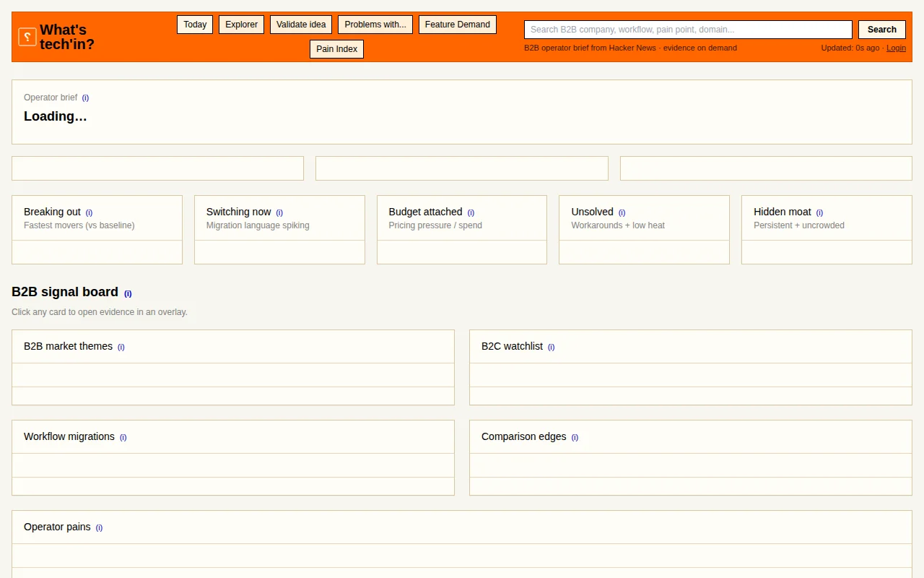Switch to Feature Demand tab
Screen dimensions: 924x578
pos(458,25)
